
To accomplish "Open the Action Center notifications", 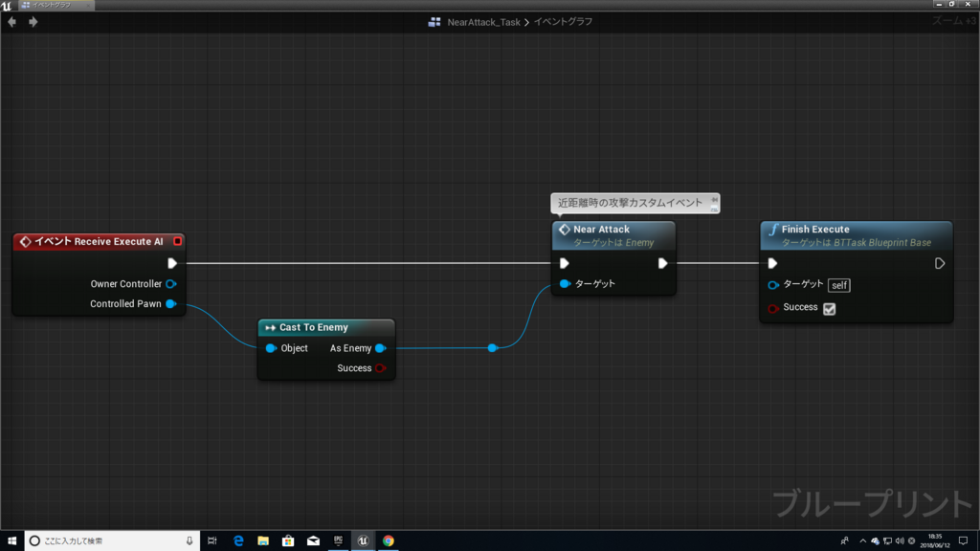I will click(x=963, y=541).
